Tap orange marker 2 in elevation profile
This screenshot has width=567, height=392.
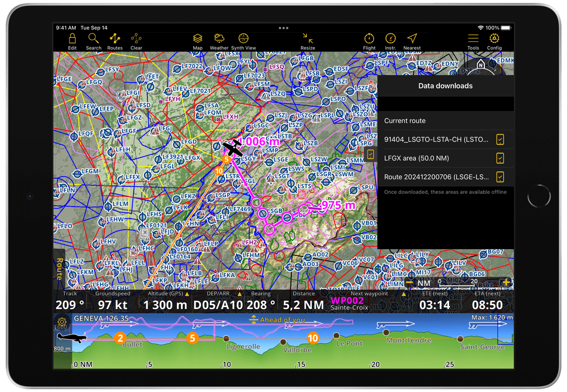pyautogui.click(x=120, y=338)
